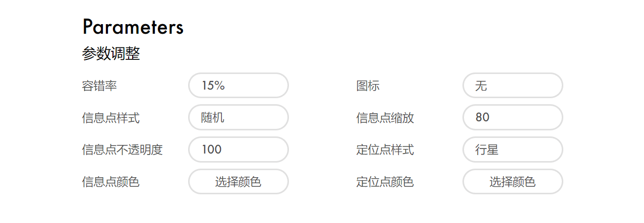Click the 定位点颜色 label
The image size is (644, 223).
pyautogui.click(x=385, y=182)
